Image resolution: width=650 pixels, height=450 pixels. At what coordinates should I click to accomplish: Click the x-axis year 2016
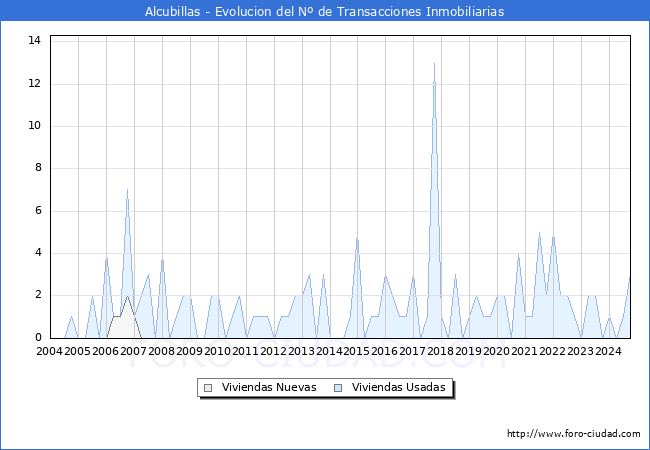pyautogui.click(x=384, y=351)
